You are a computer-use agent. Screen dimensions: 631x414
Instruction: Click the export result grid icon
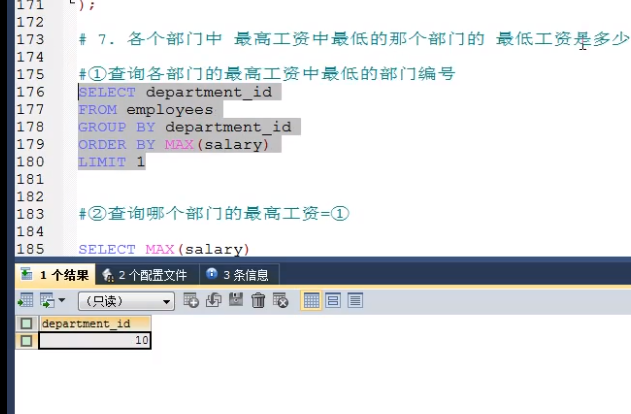pos(26,301)
